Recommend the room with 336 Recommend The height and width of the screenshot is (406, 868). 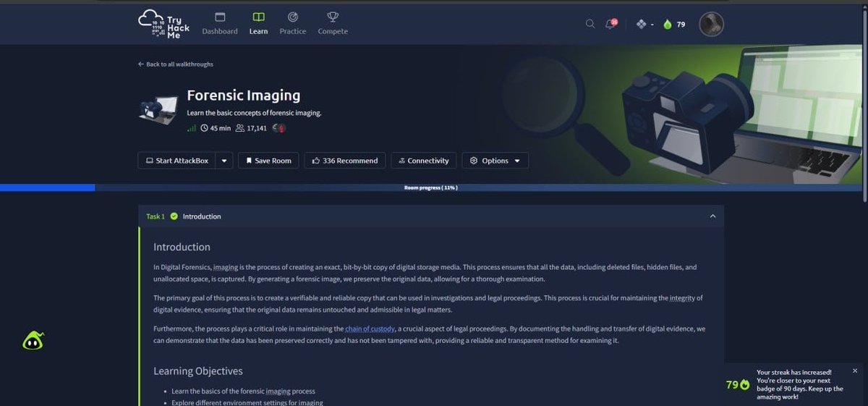pos(345,161)
